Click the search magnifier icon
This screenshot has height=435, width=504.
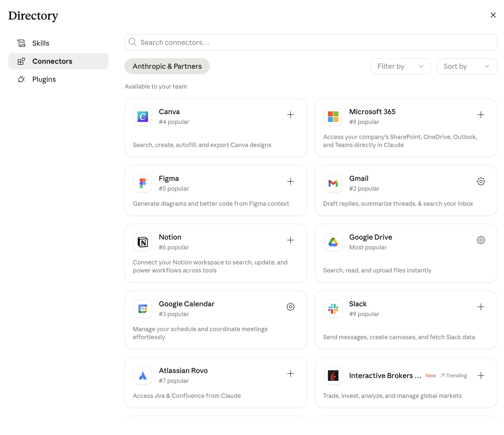click(132, 43)
